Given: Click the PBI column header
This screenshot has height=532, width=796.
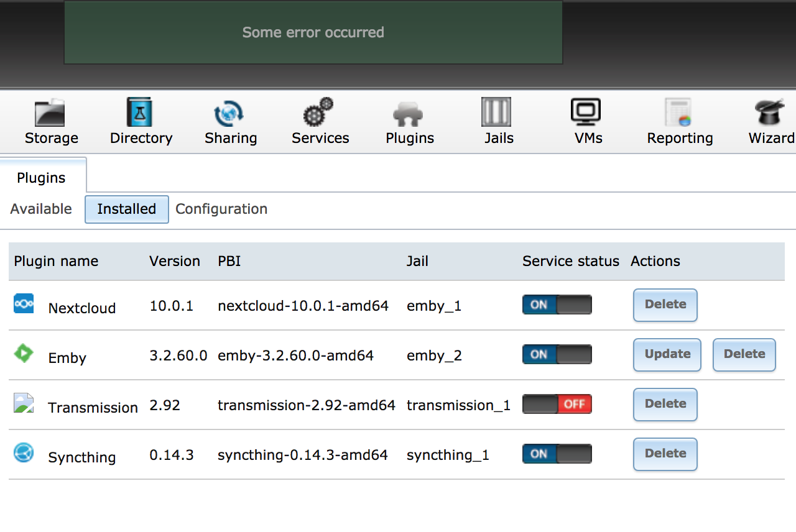Looking at the screenshot, I should pyautogui.click(x=229, y=261).
